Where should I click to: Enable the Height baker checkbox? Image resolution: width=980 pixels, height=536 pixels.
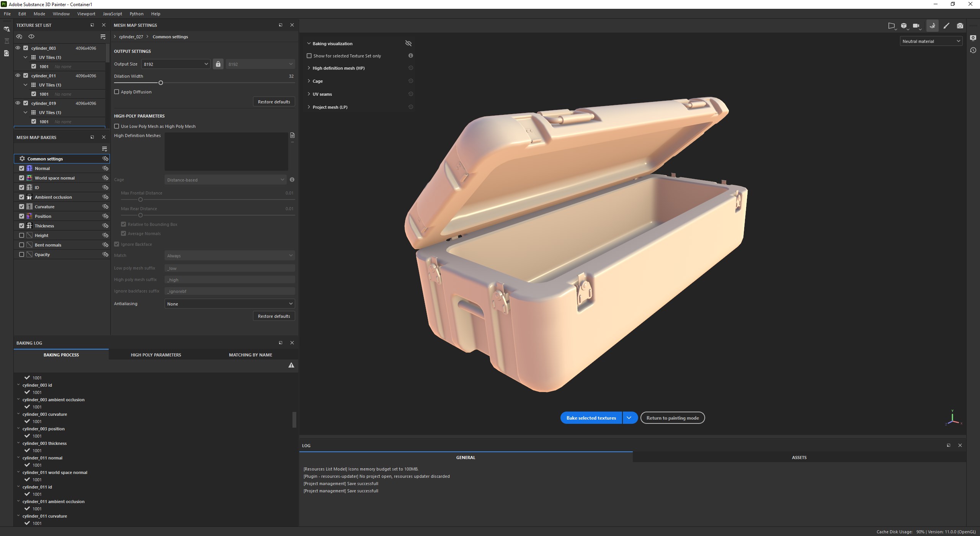point(21,235)
